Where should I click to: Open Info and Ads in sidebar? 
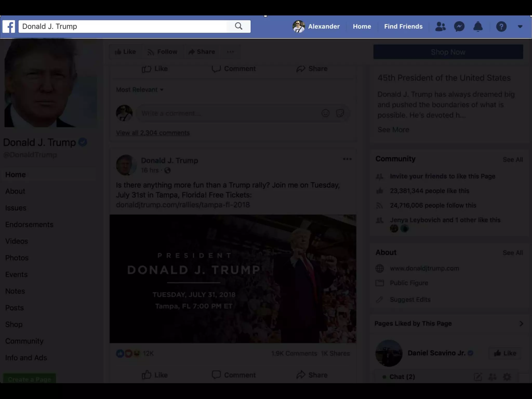[26, 358]
